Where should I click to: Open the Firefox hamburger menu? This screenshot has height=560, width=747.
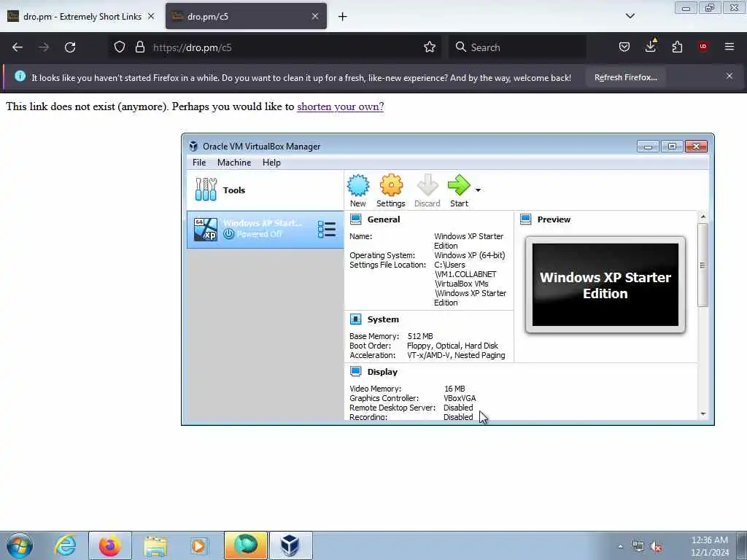click(x=729, y=47)
